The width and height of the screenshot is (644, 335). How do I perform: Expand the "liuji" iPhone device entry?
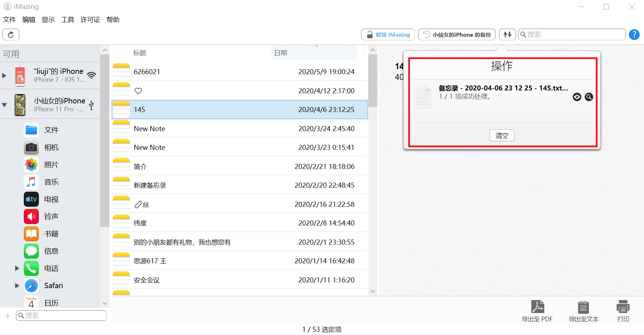pos(4,76)
